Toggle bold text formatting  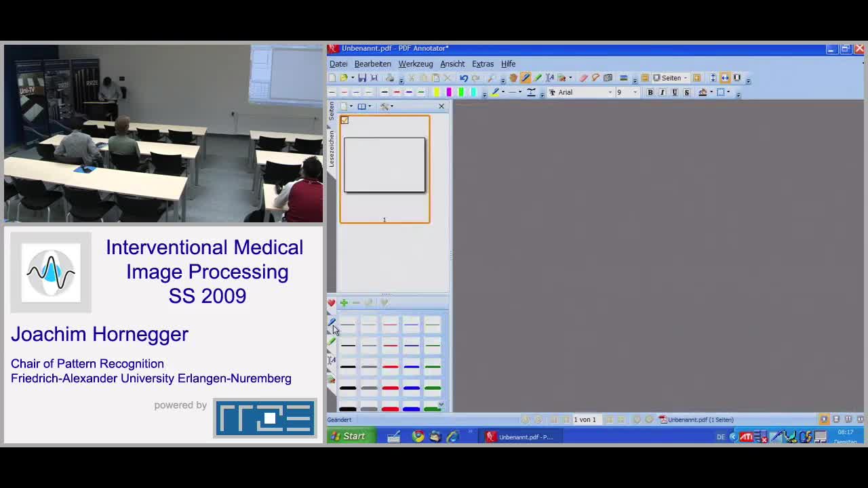coord(650,92)
